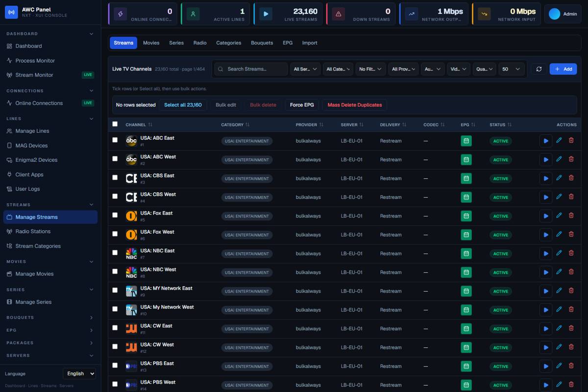Open Stream Monitor in sidebar

pos(50,75)
